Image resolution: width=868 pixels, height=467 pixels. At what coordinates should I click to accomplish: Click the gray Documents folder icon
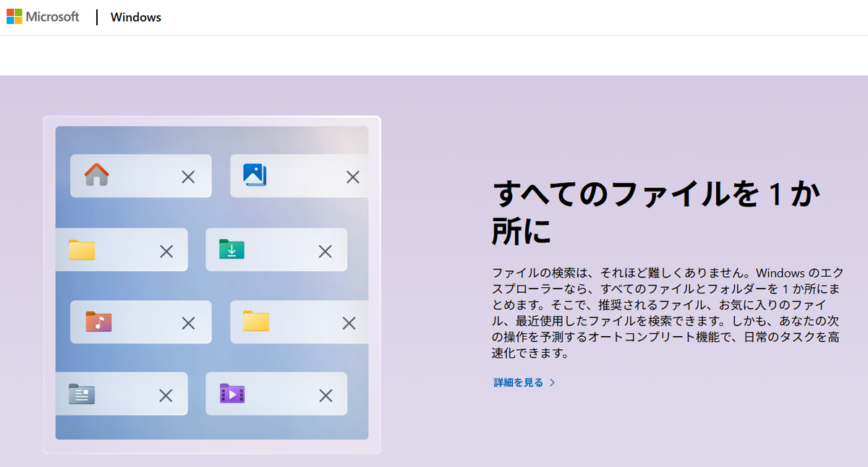coord(82,394)
